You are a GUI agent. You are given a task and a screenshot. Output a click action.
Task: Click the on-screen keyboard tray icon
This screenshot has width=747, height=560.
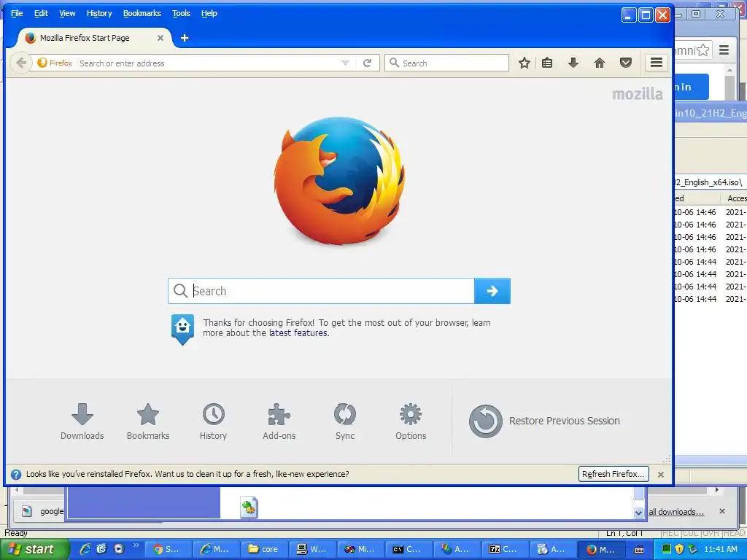tap(639, 550)
